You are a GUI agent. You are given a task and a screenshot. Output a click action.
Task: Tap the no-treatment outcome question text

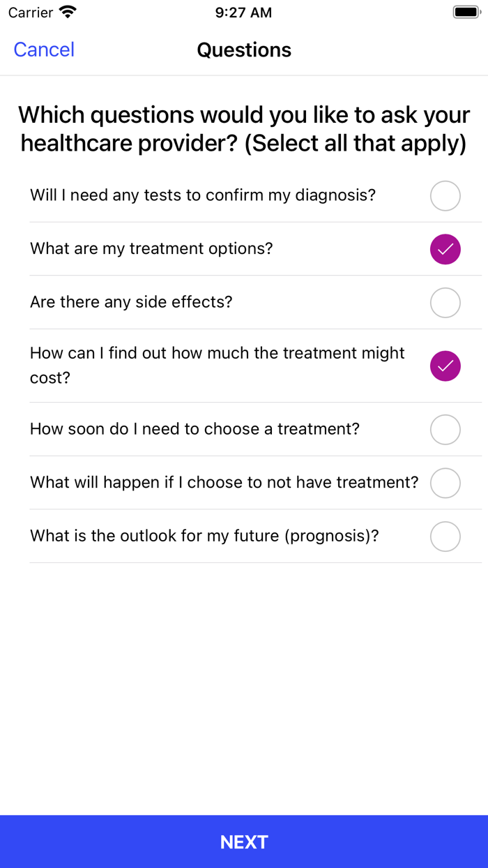223,483
